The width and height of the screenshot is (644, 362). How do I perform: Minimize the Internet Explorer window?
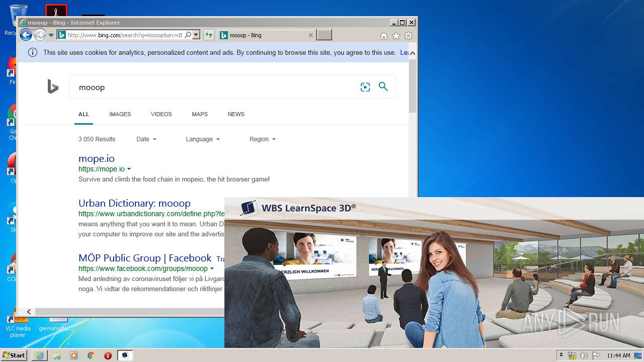click(393, 23)
